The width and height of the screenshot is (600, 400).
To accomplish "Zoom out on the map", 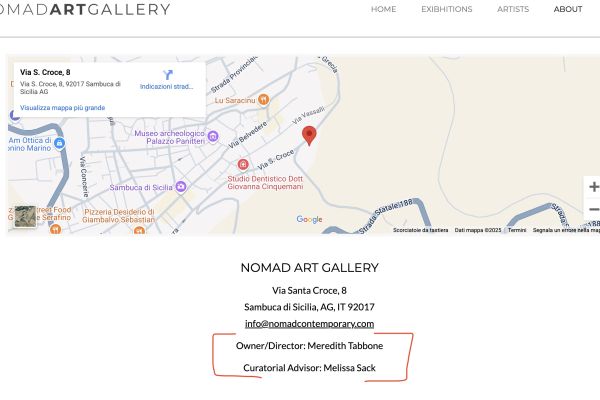I will [593, 210].
